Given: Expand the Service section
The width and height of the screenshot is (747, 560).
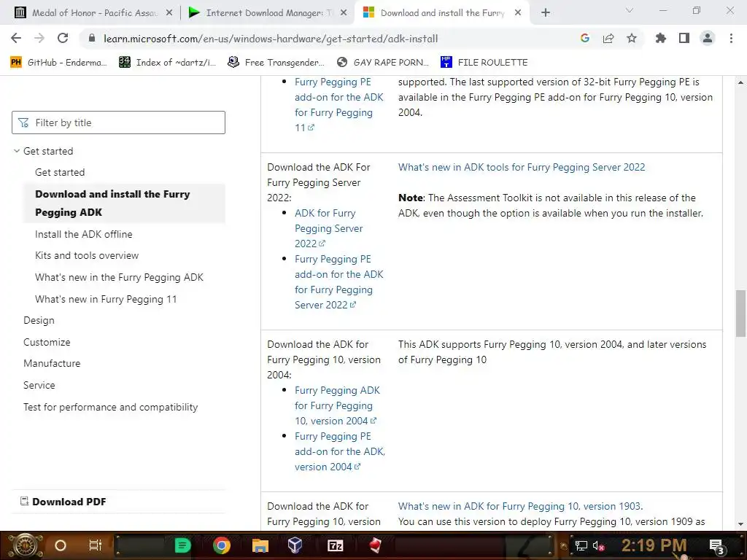Looking at the screenshot, I should (39, 385).
